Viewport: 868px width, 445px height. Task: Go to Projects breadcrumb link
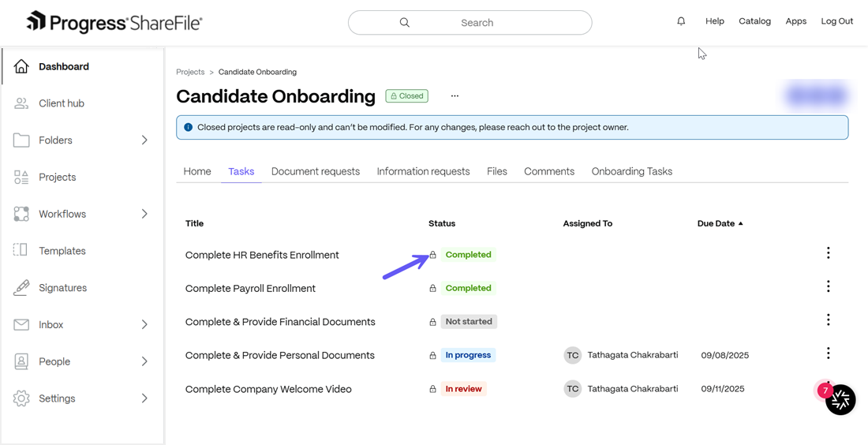click(190, 72)
